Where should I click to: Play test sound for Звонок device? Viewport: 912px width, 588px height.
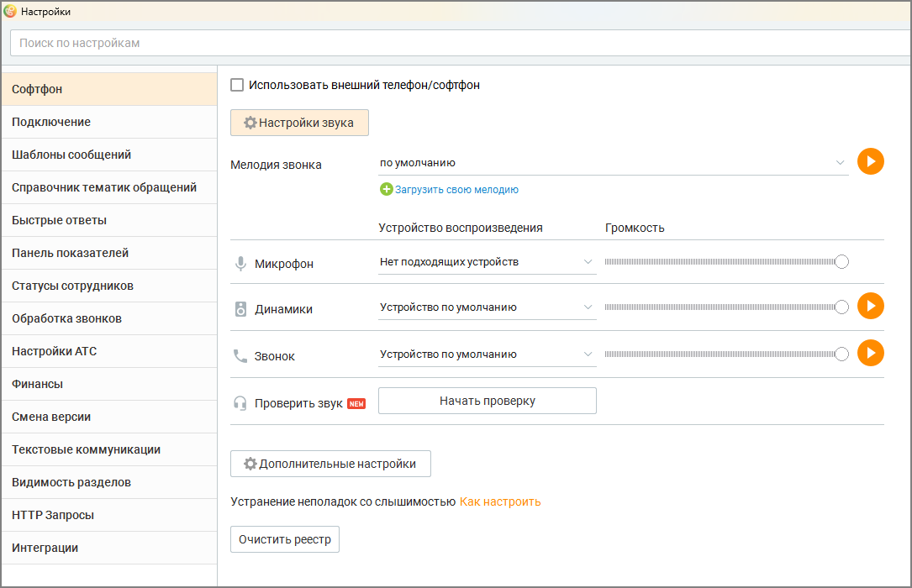pos(870,354)
